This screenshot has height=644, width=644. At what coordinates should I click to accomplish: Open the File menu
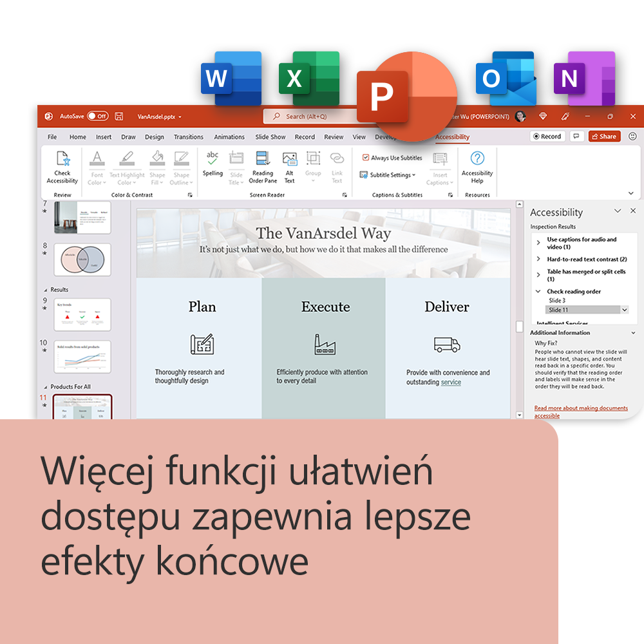[x=52, y=137]
